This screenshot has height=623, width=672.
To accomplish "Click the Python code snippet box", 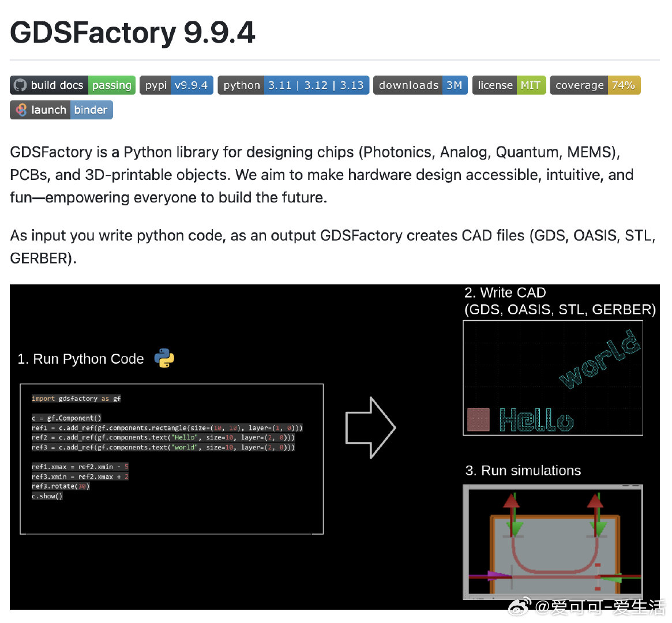I will click(x=172, y=459).
